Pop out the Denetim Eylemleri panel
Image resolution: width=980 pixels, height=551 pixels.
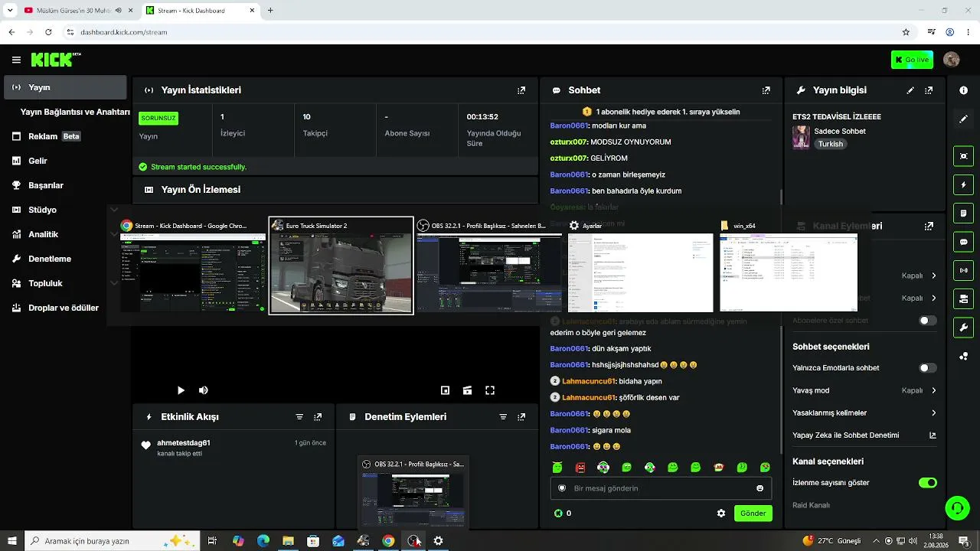click(521, 417)
